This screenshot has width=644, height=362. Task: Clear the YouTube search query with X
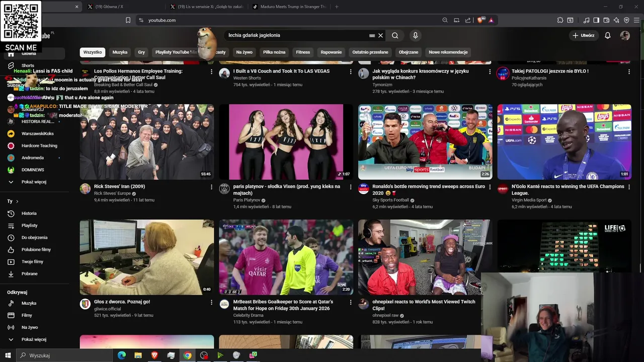tap(380, 35)
